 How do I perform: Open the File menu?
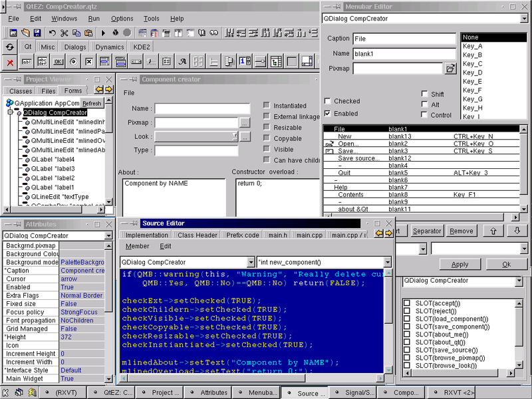point(13,19)
